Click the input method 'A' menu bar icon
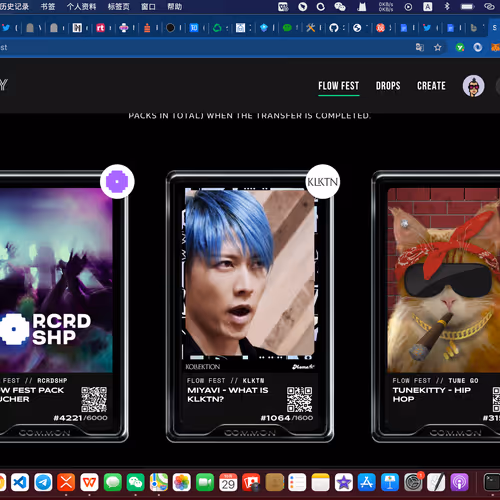 428,7
